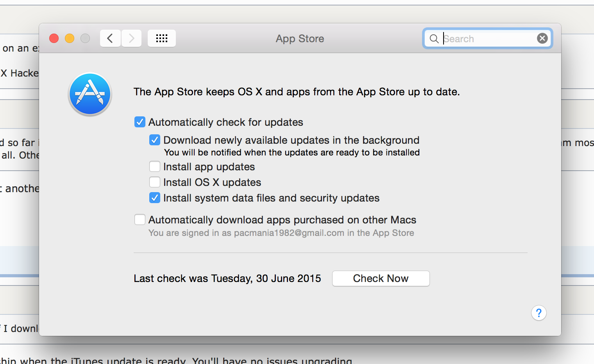Disable Download newly available updates in background

155,140
